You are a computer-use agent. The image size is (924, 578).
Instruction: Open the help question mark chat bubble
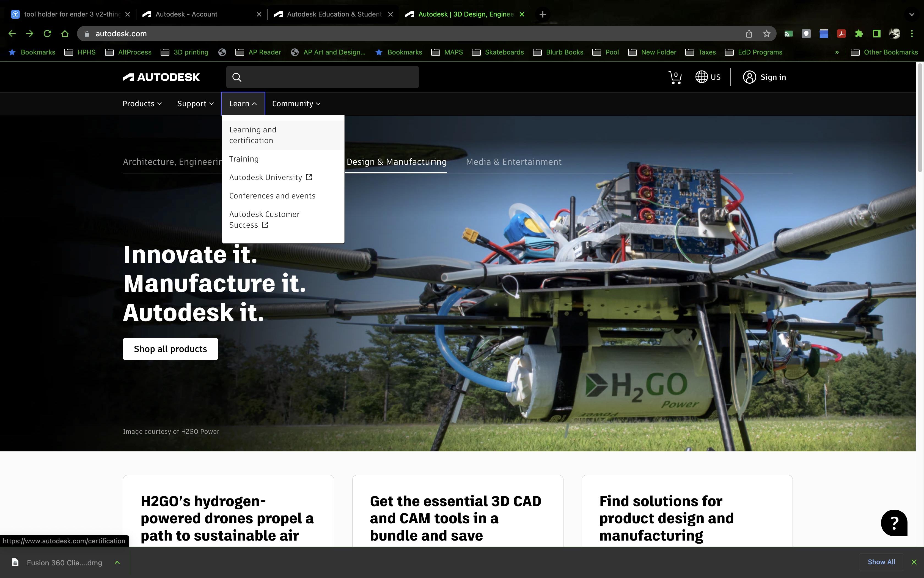pos(894,523)
